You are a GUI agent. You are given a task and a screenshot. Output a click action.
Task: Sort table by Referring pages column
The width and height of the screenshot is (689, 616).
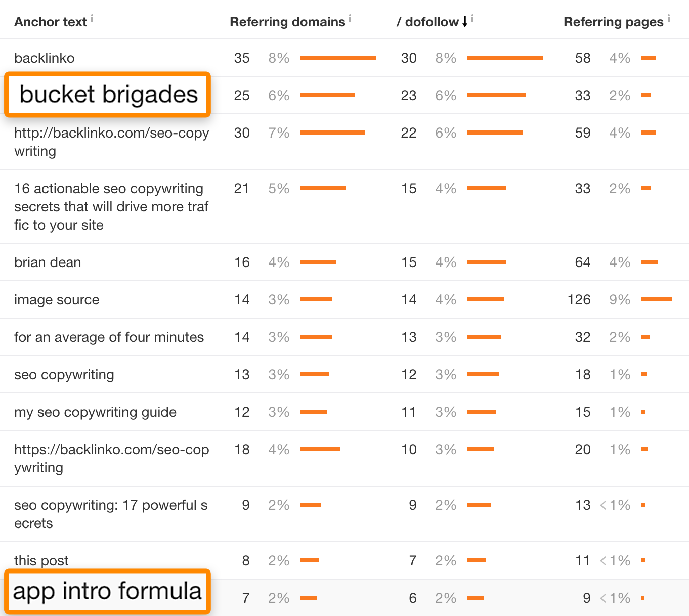pos(613,22)
